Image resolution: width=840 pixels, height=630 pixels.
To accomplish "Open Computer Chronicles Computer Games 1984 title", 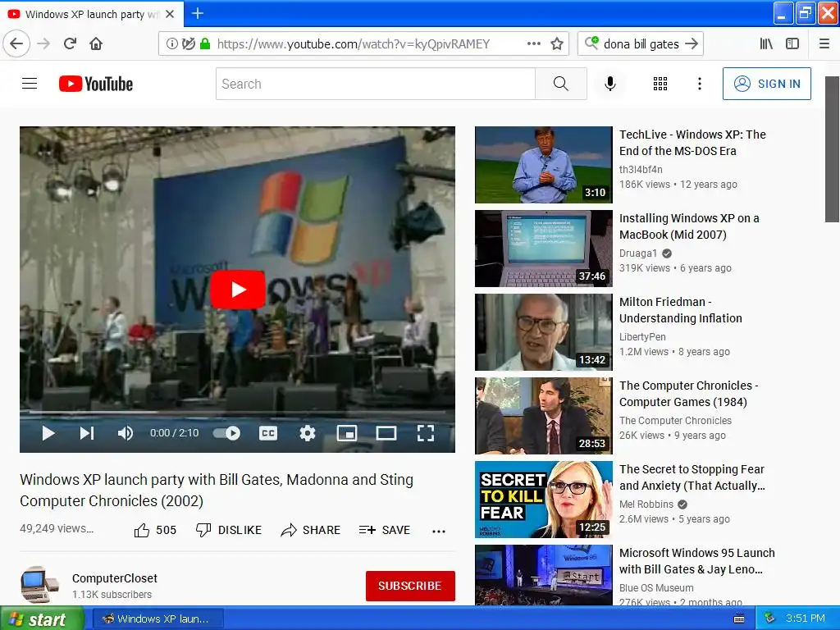I will (x=689, y=393).
